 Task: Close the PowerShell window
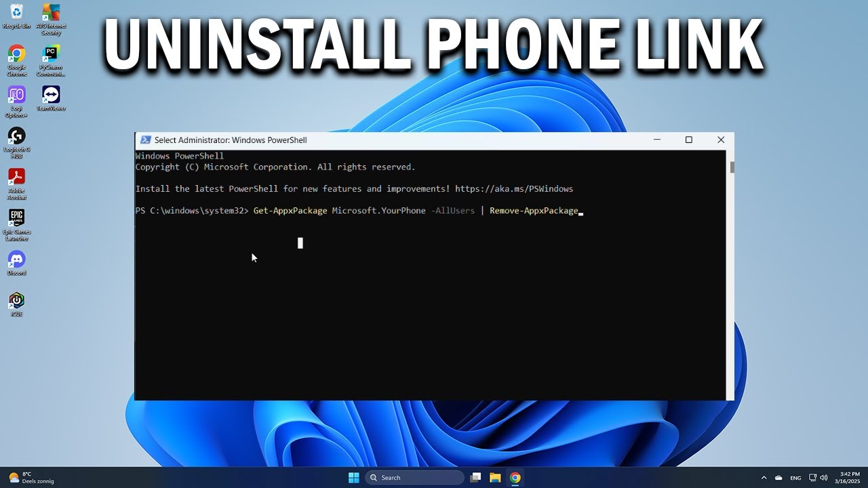point(721,140)
